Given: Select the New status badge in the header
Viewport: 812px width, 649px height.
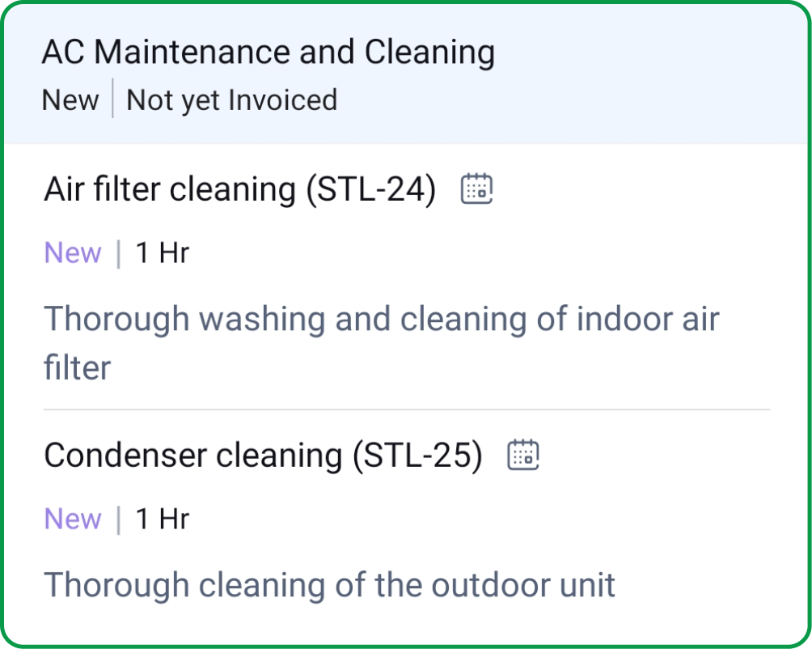Looking at the screenshot, I should pyautogui.click(x=70, y=100).
